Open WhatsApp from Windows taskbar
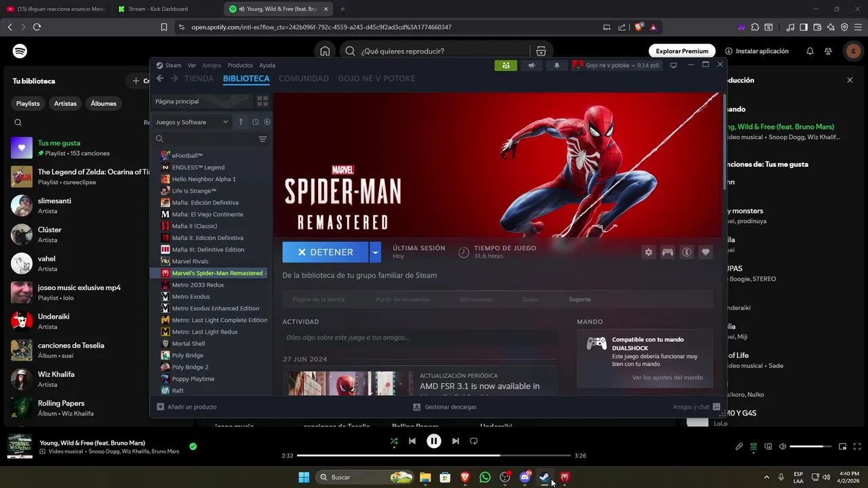 pyautogui.click(x=485, y=477)
